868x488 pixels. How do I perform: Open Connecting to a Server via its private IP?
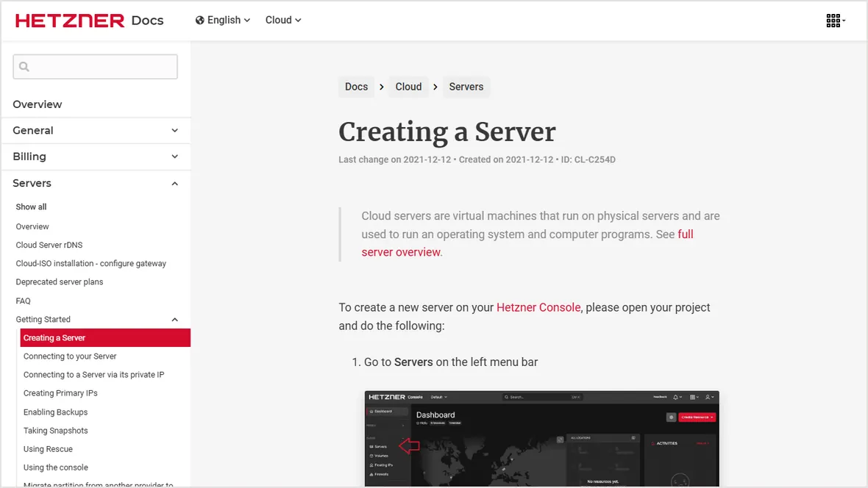click(x=93, y=375)
